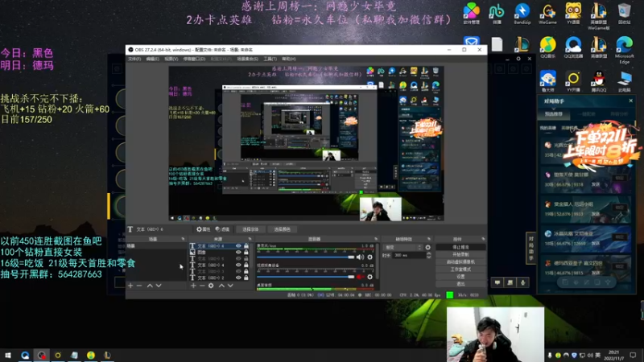
Task: Click OBS 退出 exit button
Action: [x=460, y=284]
